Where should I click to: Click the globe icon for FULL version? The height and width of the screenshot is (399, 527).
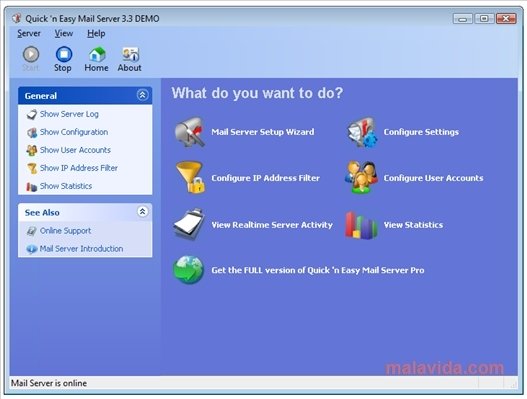pyautogui.click(x=189, y=270)
